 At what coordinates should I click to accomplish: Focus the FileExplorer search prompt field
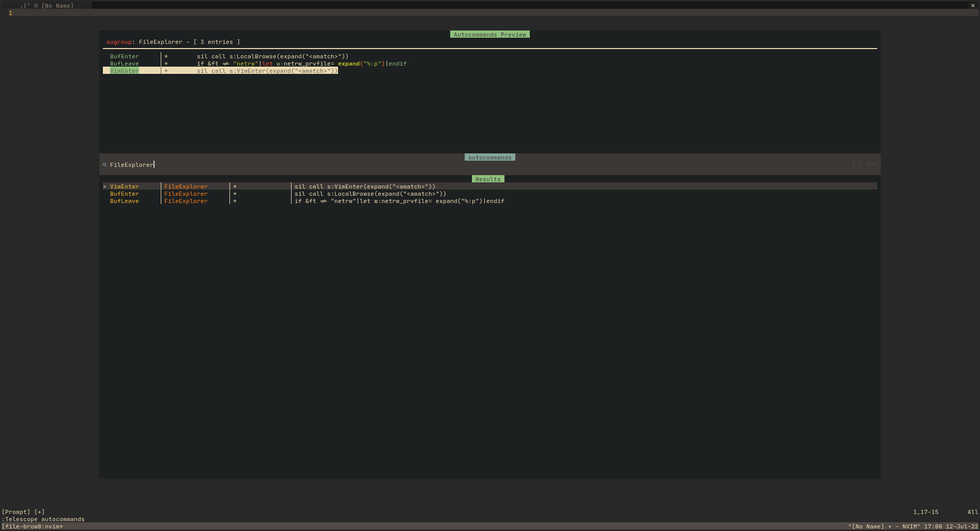tap(490, 165)
